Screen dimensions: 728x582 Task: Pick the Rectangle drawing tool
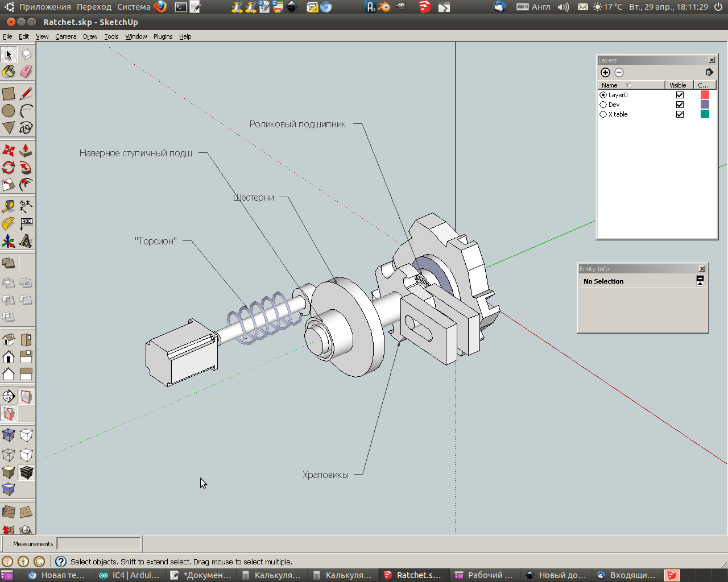pyautogui.click(x=9, y=94)
